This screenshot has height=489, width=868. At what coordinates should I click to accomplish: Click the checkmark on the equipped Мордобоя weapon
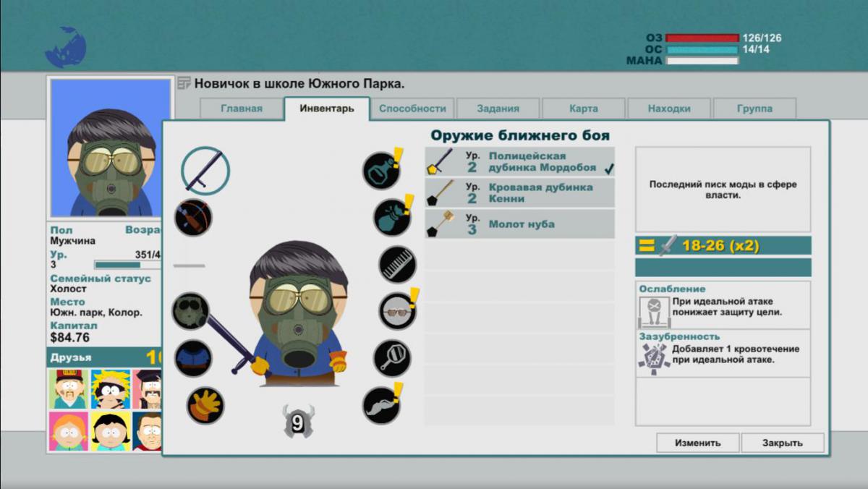pyautogui.click(x=609, y=169)
